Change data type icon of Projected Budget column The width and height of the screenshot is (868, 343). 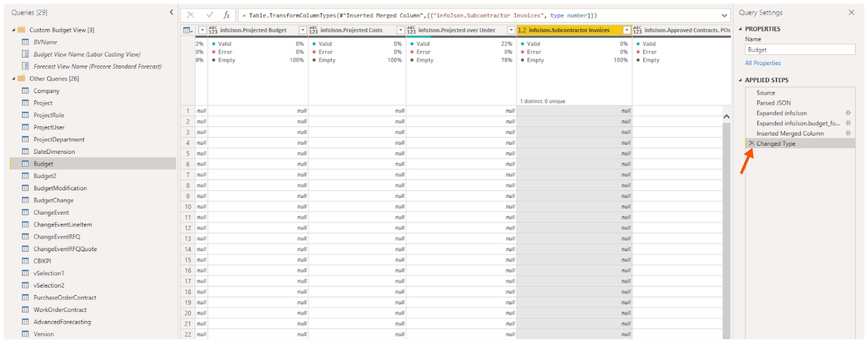click(x=213, y=30)
